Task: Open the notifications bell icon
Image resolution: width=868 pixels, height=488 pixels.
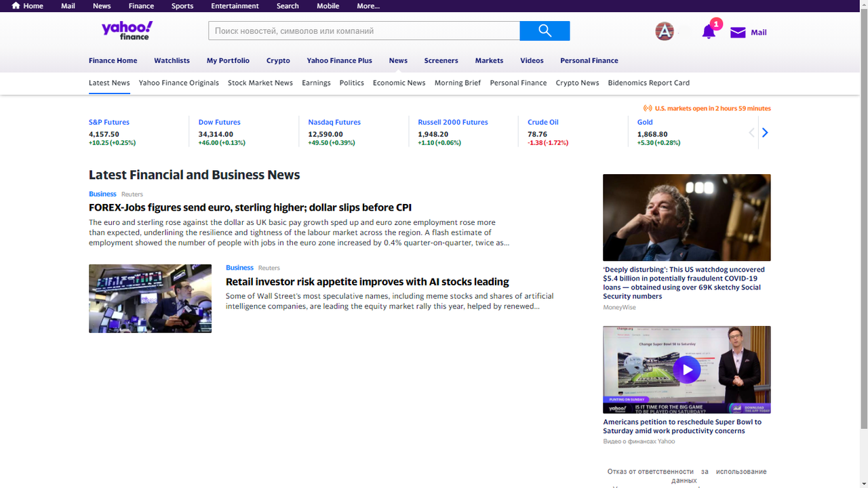Action: click(x=709, y=32)
